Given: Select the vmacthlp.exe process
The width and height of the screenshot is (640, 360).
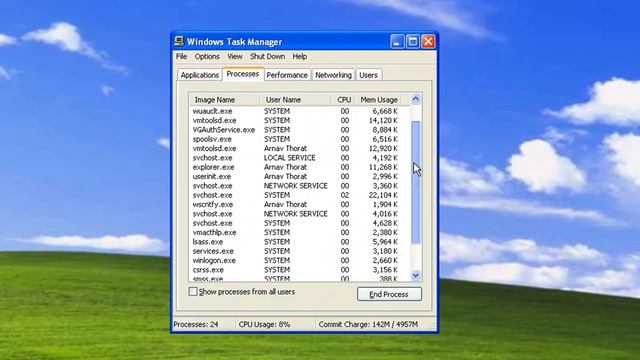Looking at the screenshot, I should [x=299, y=232].
